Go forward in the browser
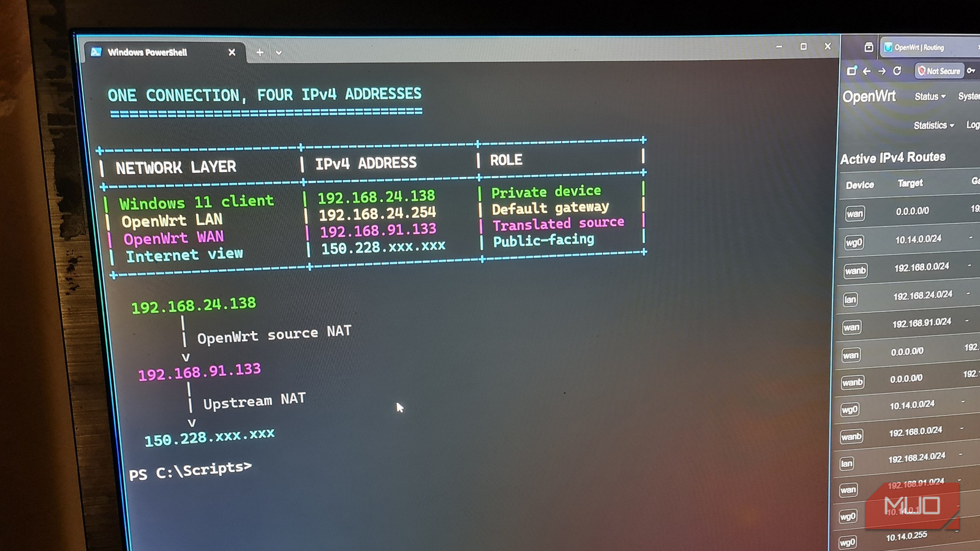Viewport: 980px width, 551px height. pyautogui.click(x=882, y=71)
